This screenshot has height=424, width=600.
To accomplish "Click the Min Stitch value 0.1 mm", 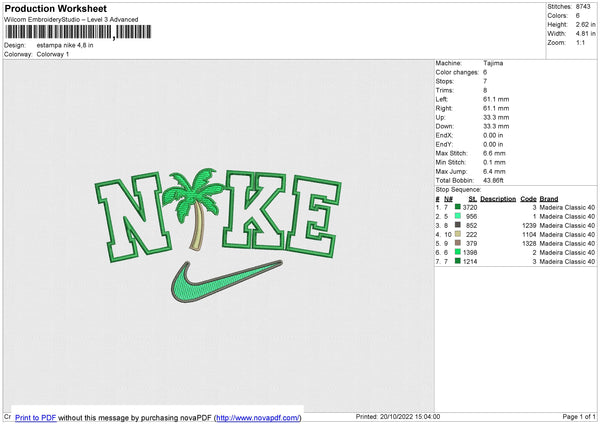I will (494, 162).
